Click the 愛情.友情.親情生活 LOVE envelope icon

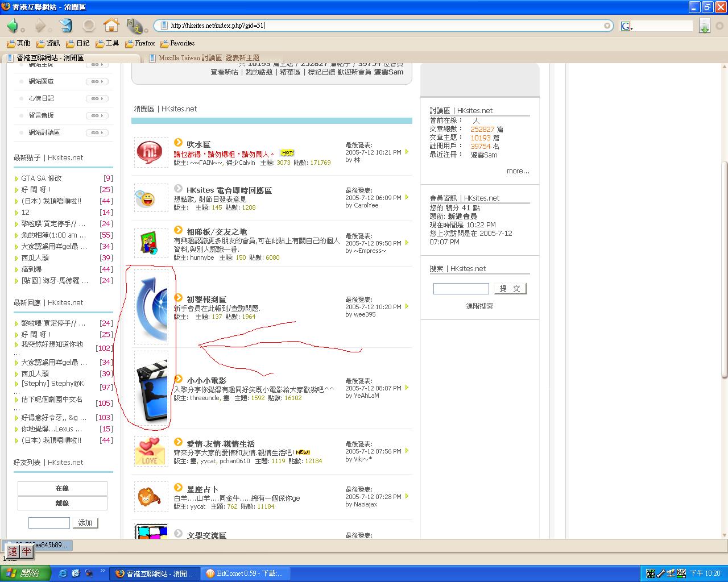click(x=151, y=451)
